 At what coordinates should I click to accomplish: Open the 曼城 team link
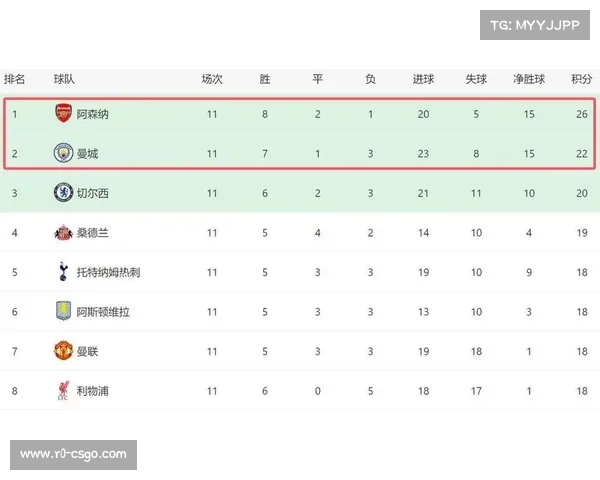[x=88, y=154]
